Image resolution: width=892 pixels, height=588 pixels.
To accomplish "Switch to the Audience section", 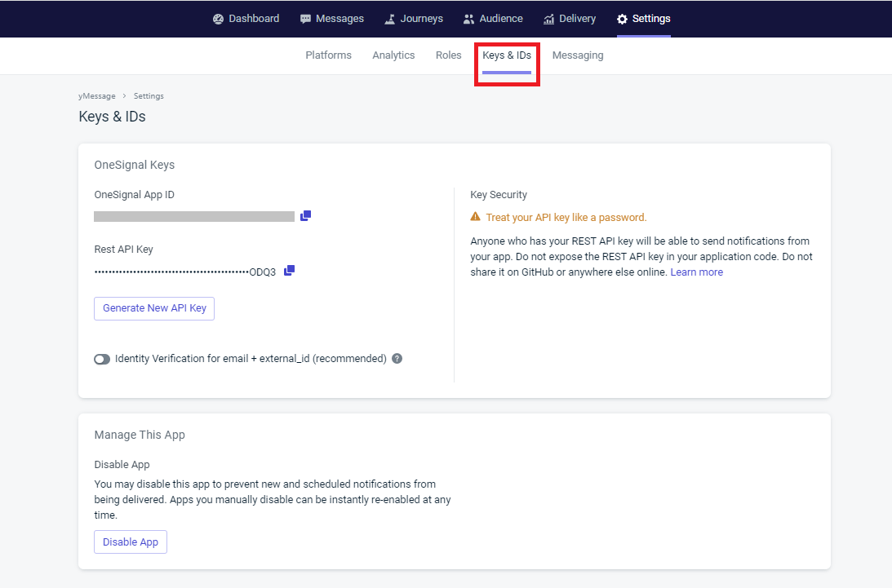I will 493,19.
